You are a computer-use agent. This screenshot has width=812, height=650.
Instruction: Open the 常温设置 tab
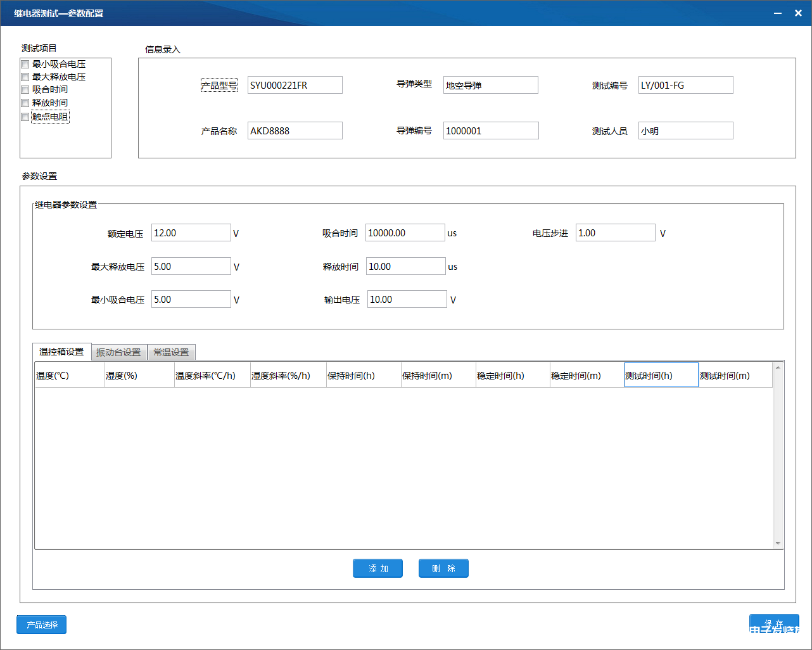(x=171, y=352)
